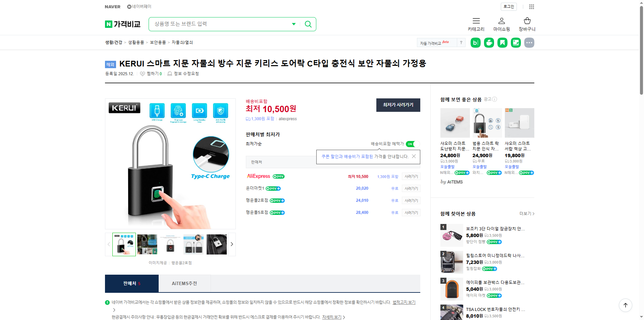Dismiss the 쿠폰 할인 tooltip with X

click(414, 156)
